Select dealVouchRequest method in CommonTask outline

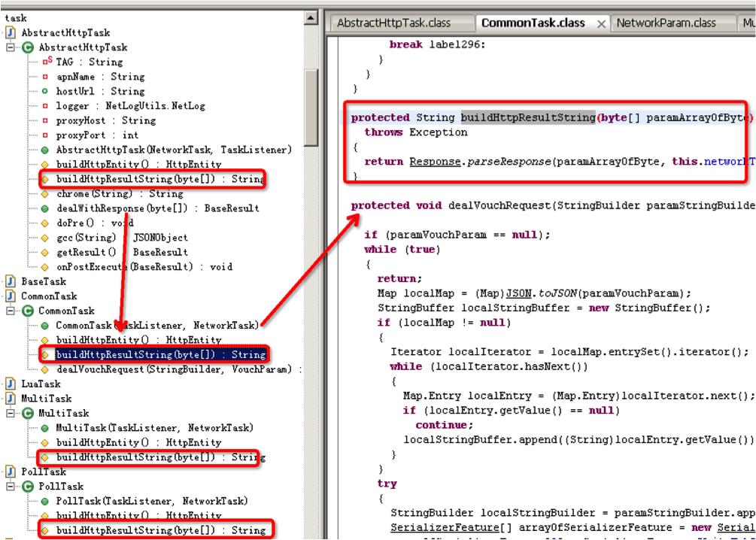click(174, 370)
